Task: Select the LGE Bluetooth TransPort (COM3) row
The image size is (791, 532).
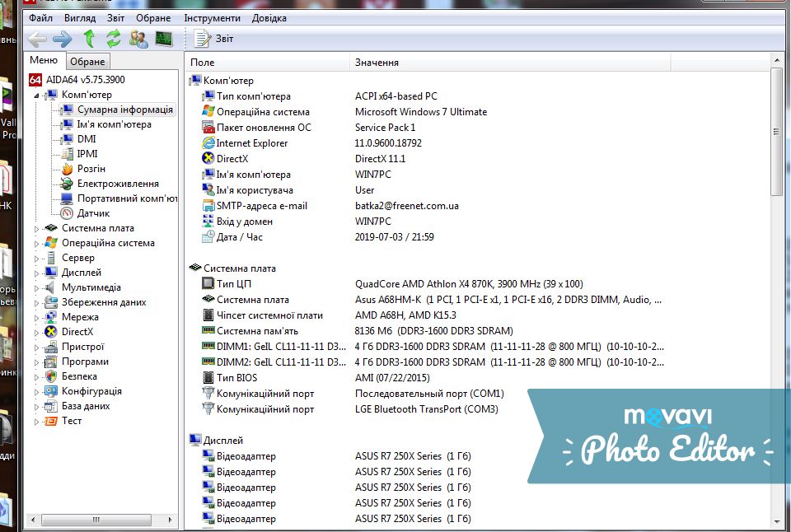Action: (x=349, y=409)
